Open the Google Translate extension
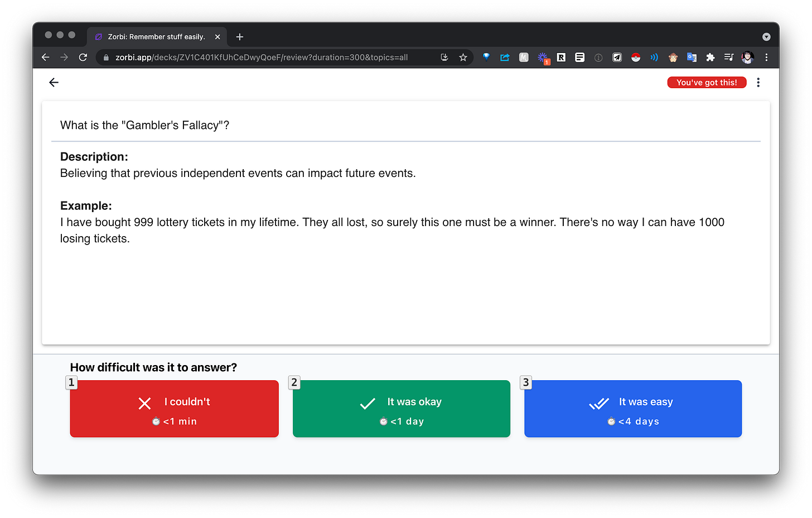This screenshot has width=812, height=518. click(692, 57)
